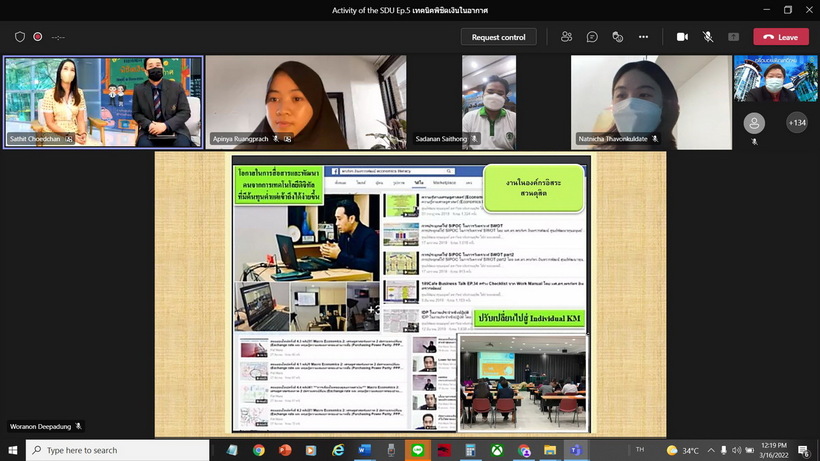820x461 pixels.
Task: Click the shield security icon
Action: [x=20, y=37]
